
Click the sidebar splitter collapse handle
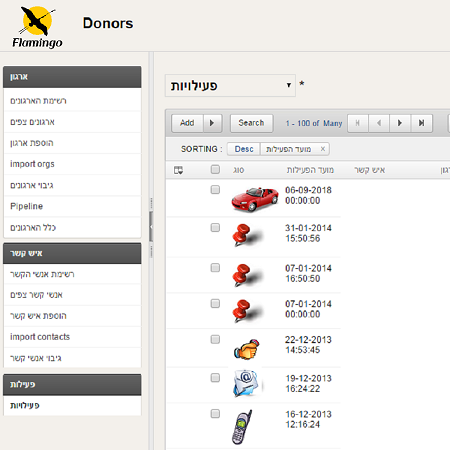coord(151,227)
